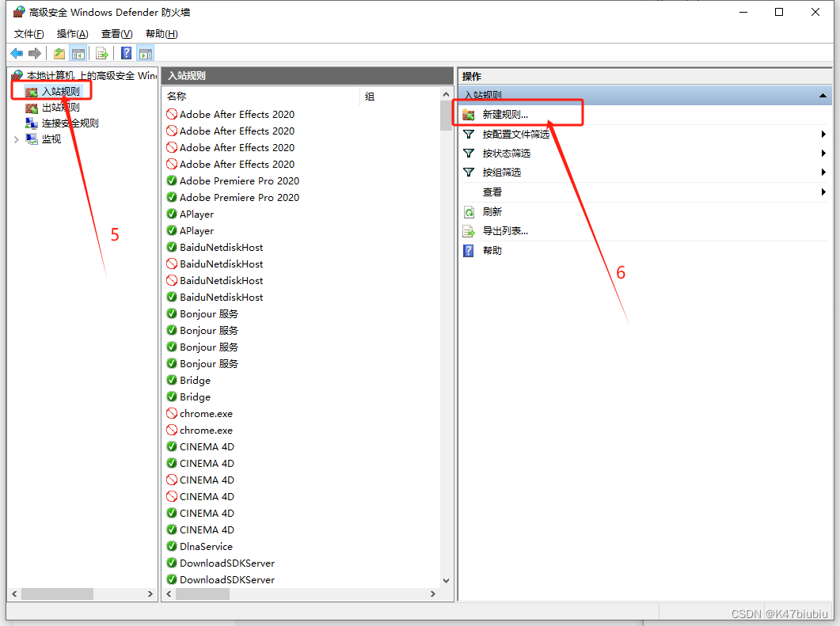Click the green check icon of the second APlayer rule
The height and width of the screenshot is (626, 840).
[x=172, y=230]
